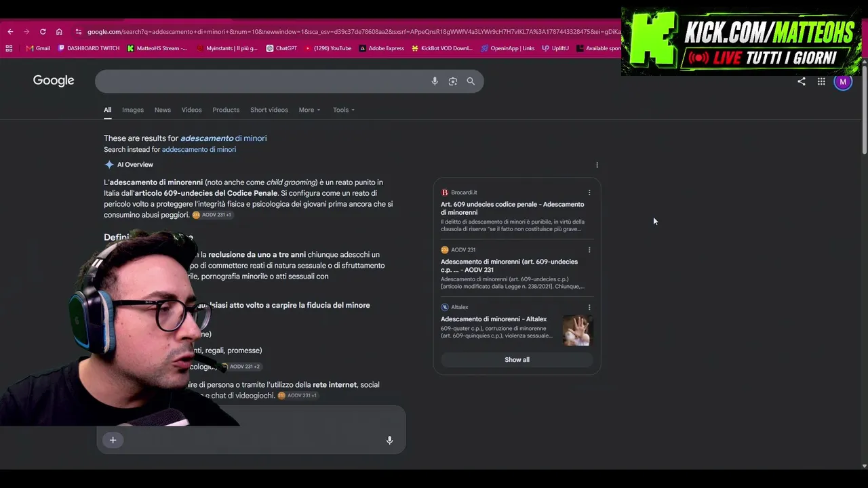Expand the Tools dropdown

[x=344, y=110]
